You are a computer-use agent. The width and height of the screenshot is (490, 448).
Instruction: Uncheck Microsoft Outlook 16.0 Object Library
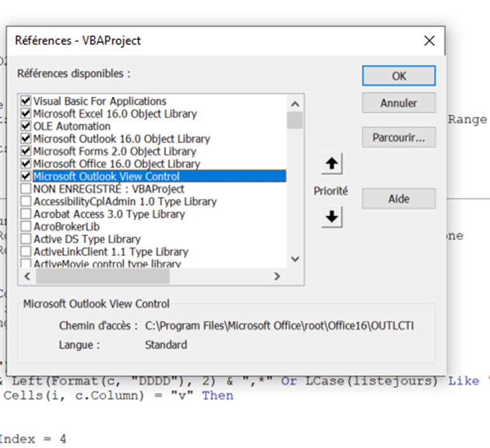25,138
